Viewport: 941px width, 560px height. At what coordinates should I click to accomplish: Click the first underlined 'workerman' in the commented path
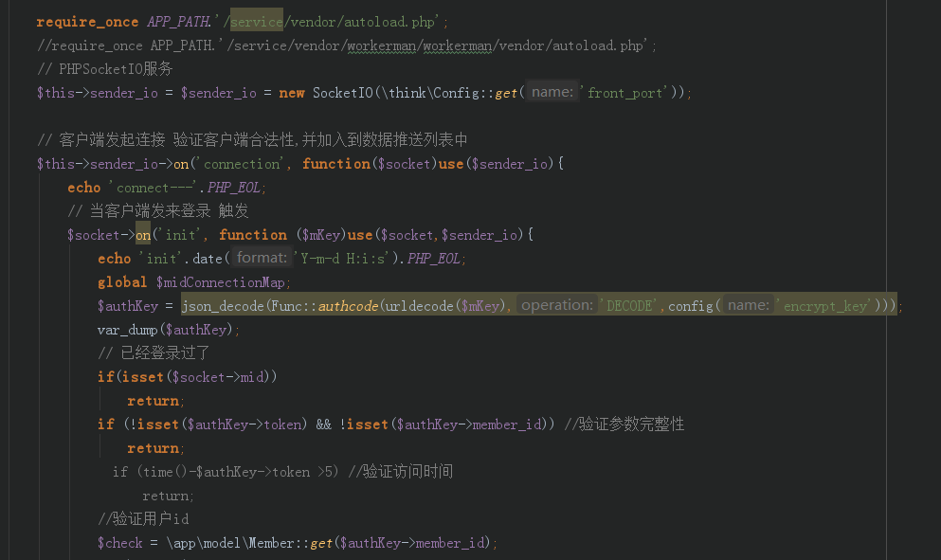coord(382,45)
